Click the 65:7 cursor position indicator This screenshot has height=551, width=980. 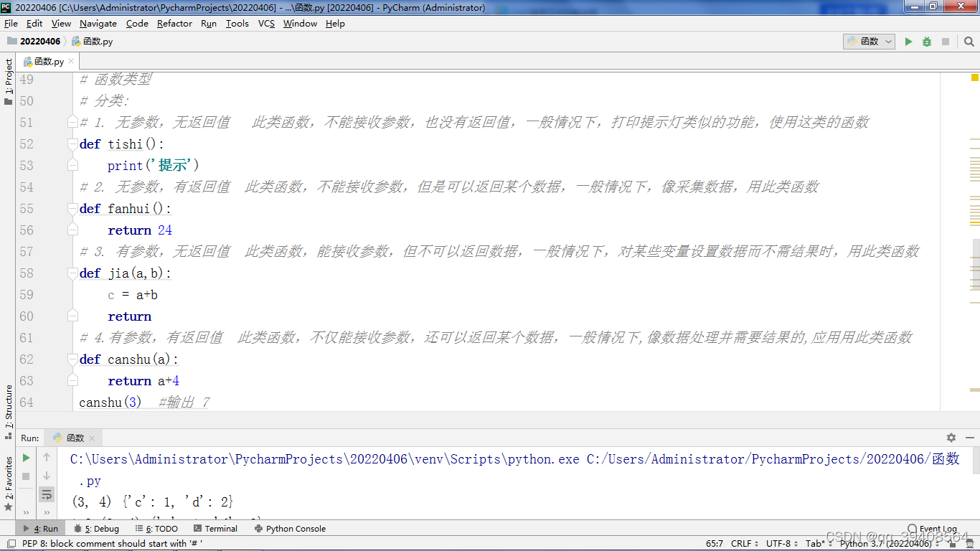tap(715, 544)
